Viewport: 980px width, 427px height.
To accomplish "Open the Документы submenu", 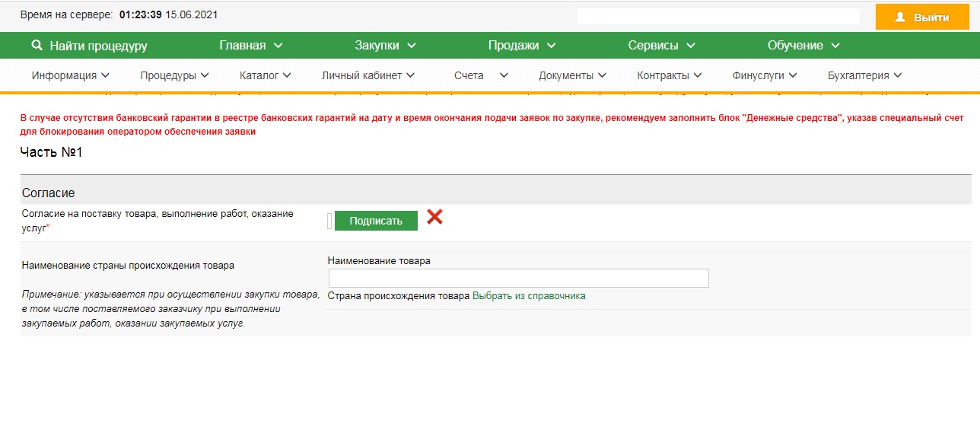I will coord(572,75).
